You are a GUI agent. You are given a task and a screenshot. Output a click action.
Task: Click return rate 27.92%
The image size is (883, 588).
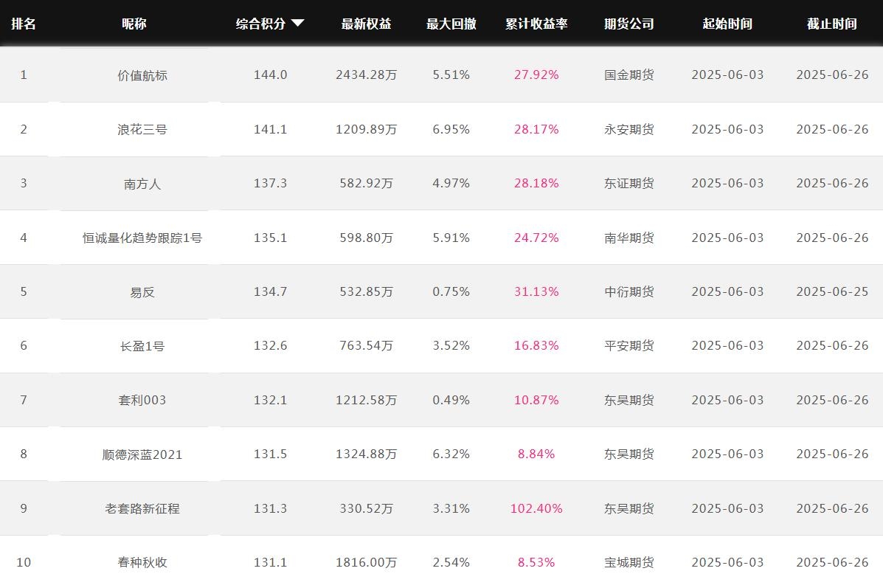(x=536, y=75)
